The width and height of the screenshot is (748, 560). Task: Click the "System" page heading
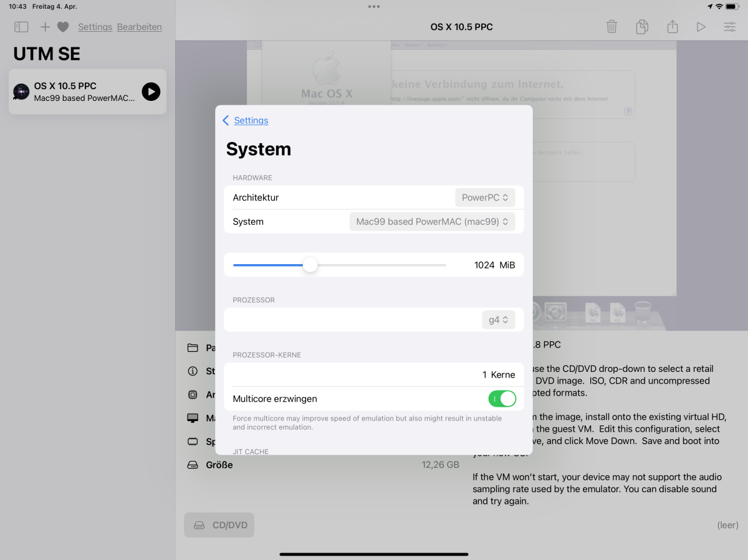coord(259,149)
